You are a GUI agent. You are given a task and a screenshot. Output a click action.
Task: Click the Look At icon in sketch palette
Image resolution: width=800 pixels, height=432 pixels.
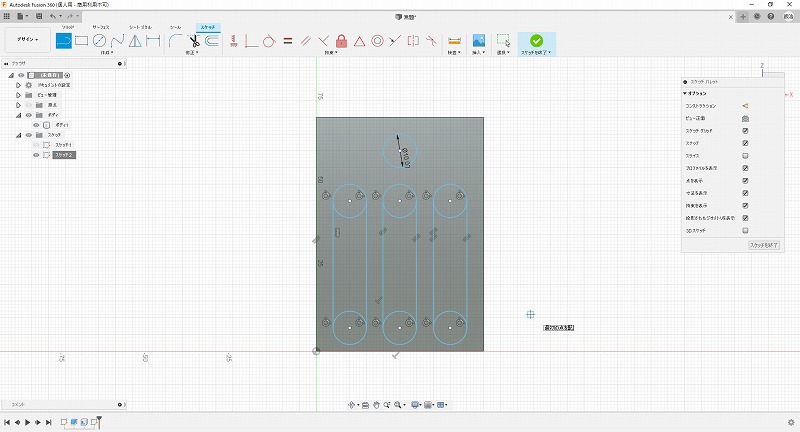(x=745, y=119)
